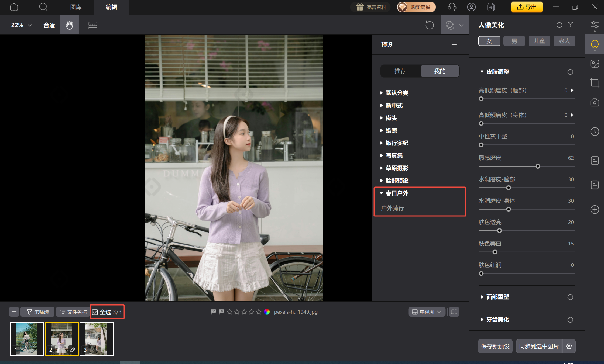Toggle the 全选 checkbox
The height and width of the screenshot is (364, 604).
[95, 312]
